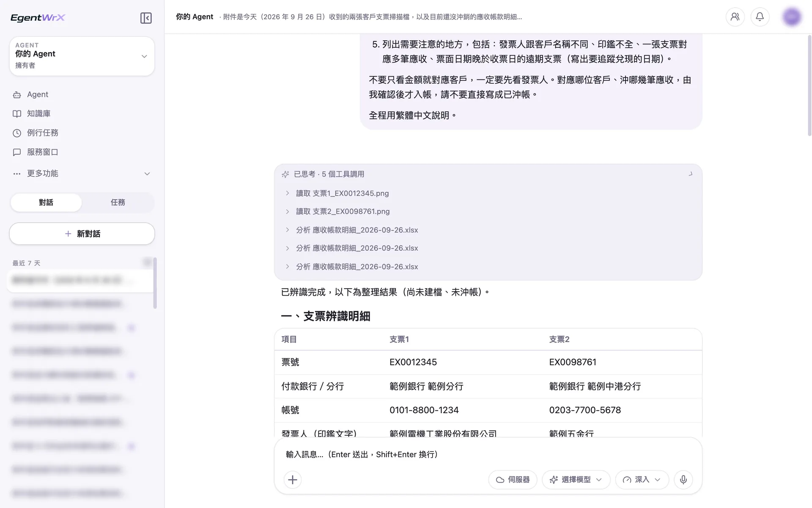The width and height of the screenshot is (812, 508).
Task: Click the EgentWrX logo
Action: coord(38,17)
